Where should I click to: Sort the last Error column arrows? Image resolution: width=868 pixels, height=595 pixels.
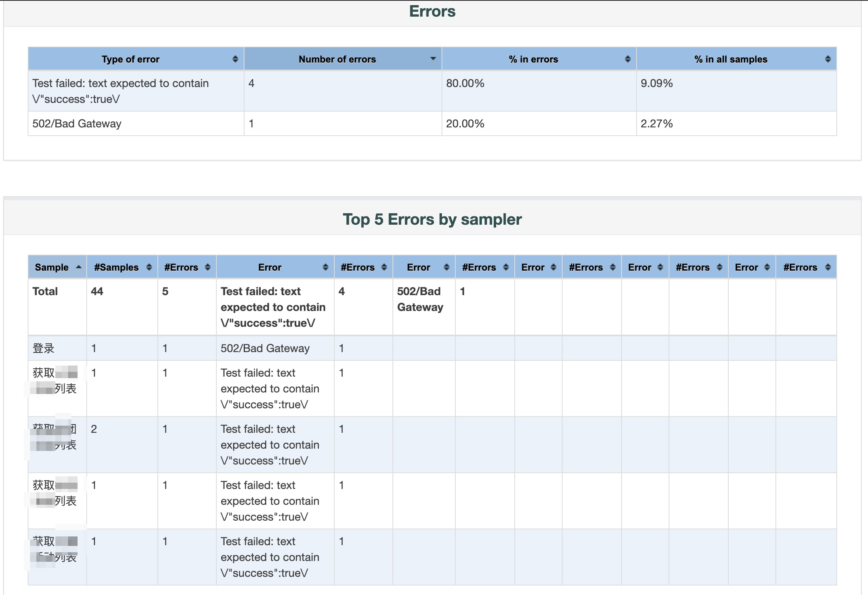pos(767,267)
